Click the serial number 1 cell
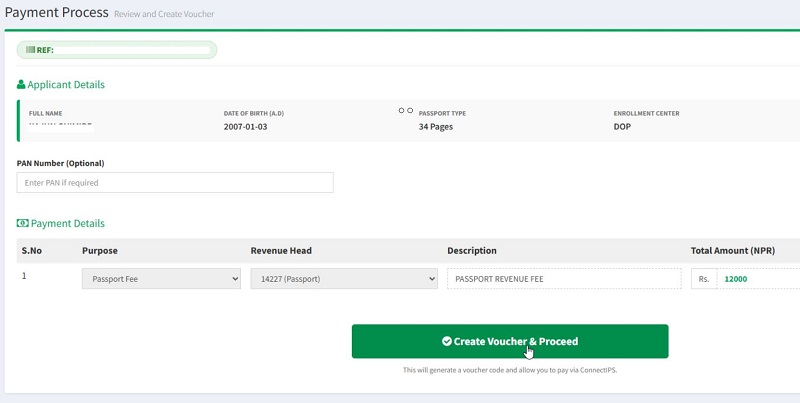The width and height of the screenshot is (800, 403). tap(24, 276)
